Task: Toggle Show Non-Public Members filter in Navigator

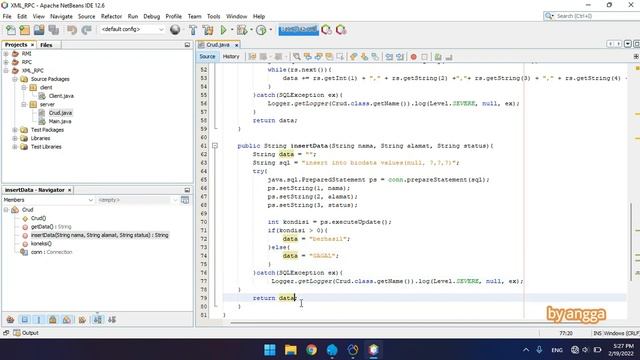Action: coord(53,320)
